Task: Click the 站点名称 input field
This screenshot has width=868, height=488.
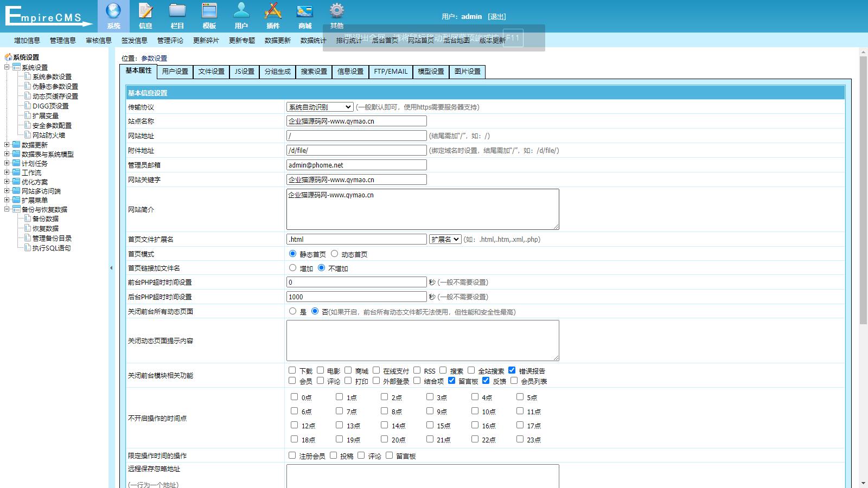Action: pyautogui.click(x=356, y=121)
